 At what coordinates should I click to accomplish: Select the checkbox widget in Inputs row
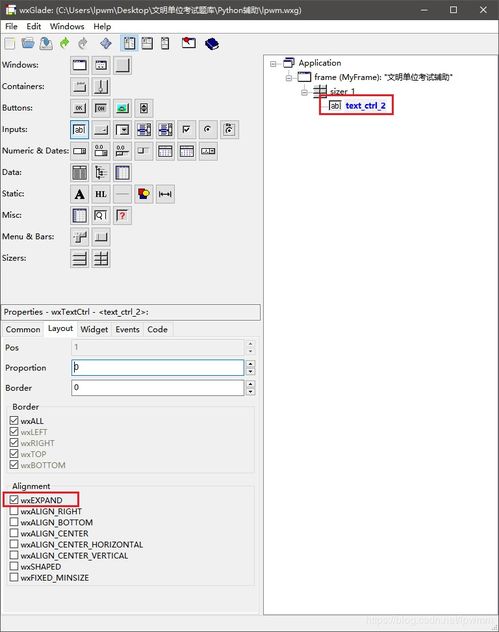click(x=186, y=130)
